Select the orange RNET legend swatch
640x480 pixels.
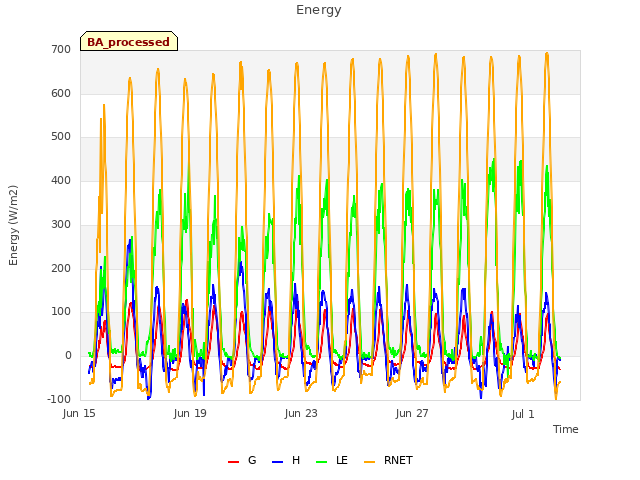click(x=369, y=462)
